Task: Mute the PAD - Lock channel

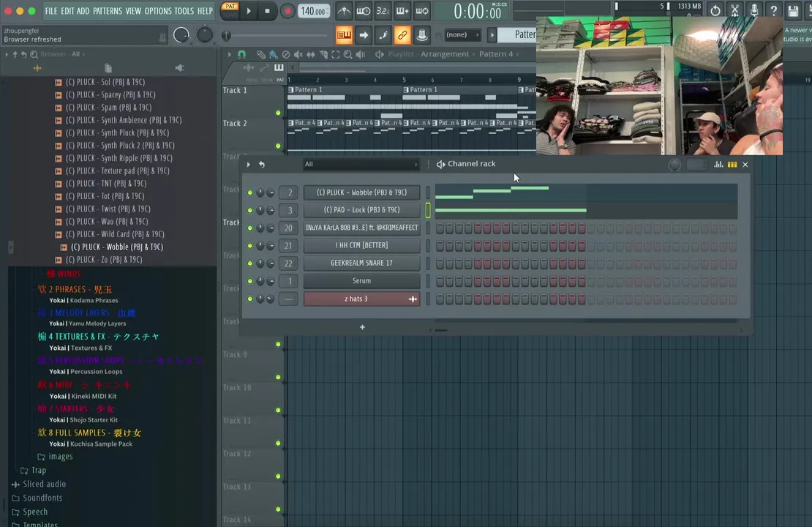Action: click(x=250, y=210)
